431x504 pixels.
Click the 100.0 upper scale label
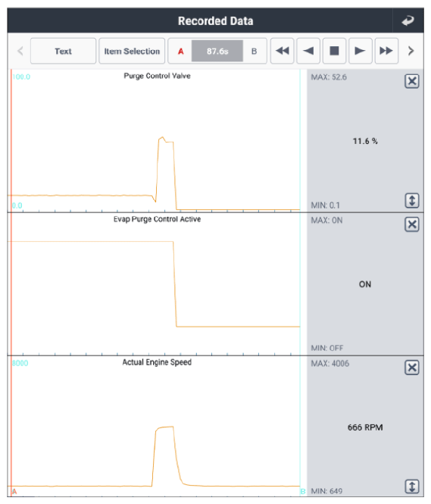point(21,77)
